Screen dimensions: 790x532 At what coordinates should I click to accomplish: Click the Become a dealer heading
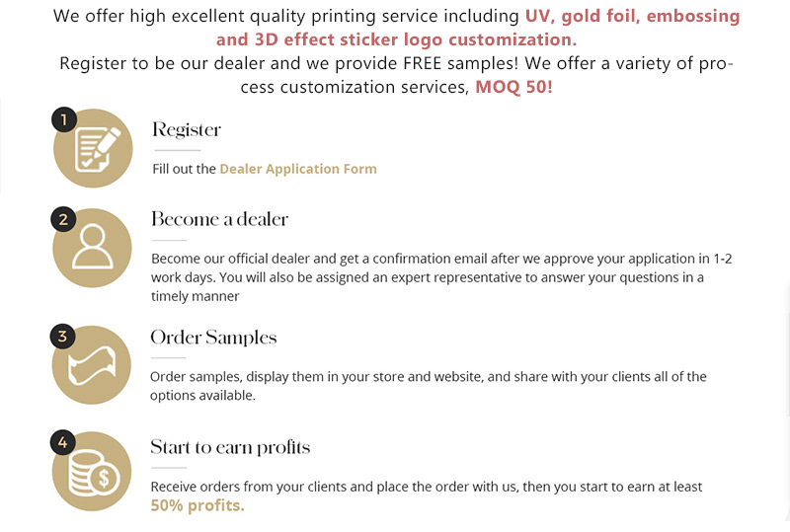pyautogui.click(x=219, y=219)
